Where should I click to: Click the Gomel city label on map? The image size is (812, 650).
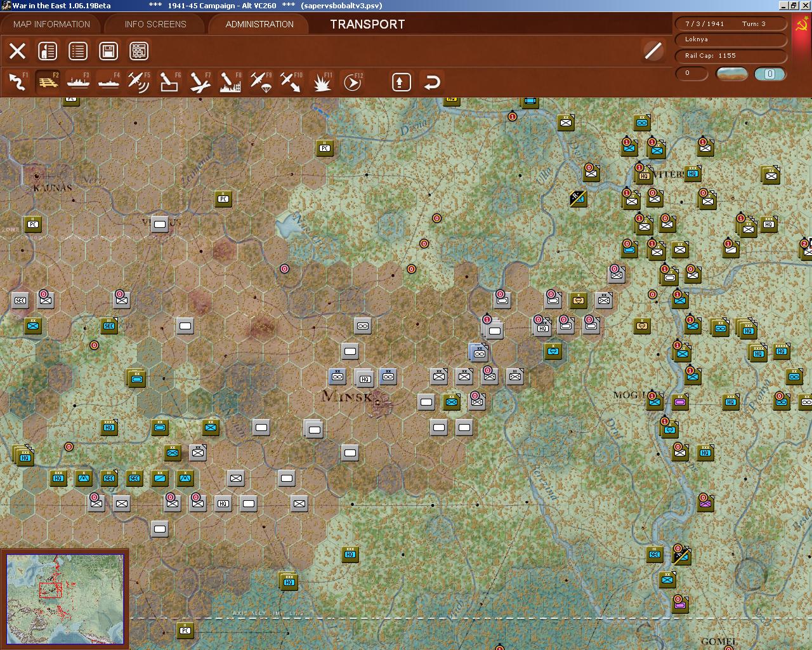point(718,642)
